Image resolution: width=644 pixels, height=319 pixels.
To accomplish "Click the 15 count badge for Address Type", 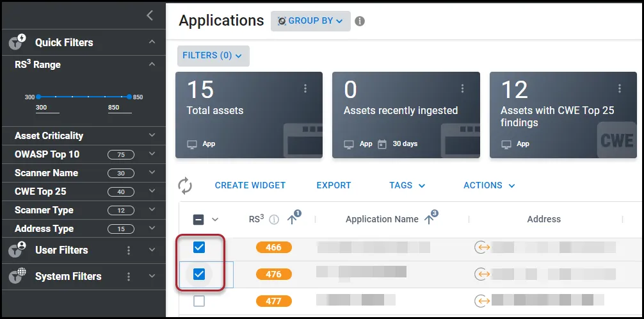I will pos(121,229).
